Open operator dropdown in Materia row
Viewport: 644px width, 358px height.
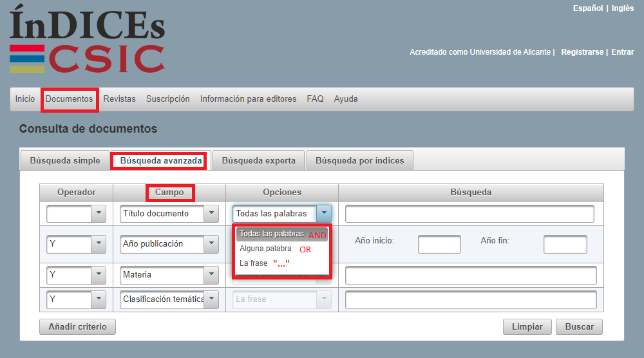click(77, 275)
